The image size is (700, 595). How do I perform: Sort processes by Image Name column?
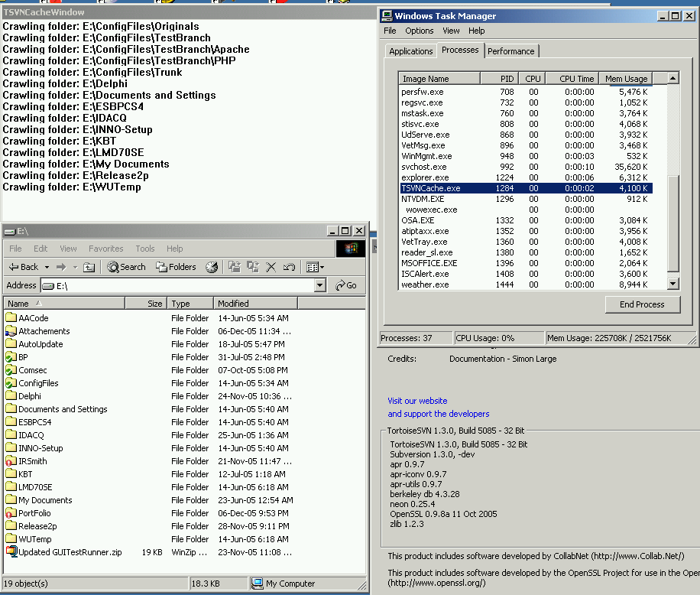point(439,79)
